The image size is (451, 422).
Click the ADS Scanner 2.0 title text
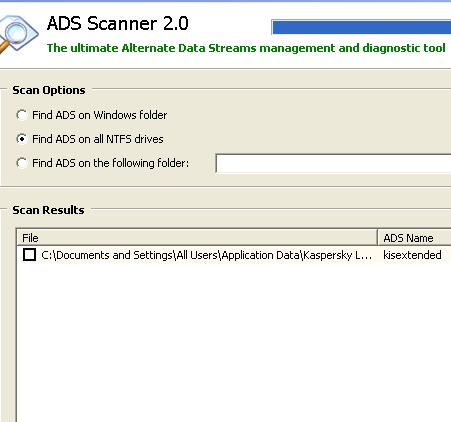coord(118,24)
